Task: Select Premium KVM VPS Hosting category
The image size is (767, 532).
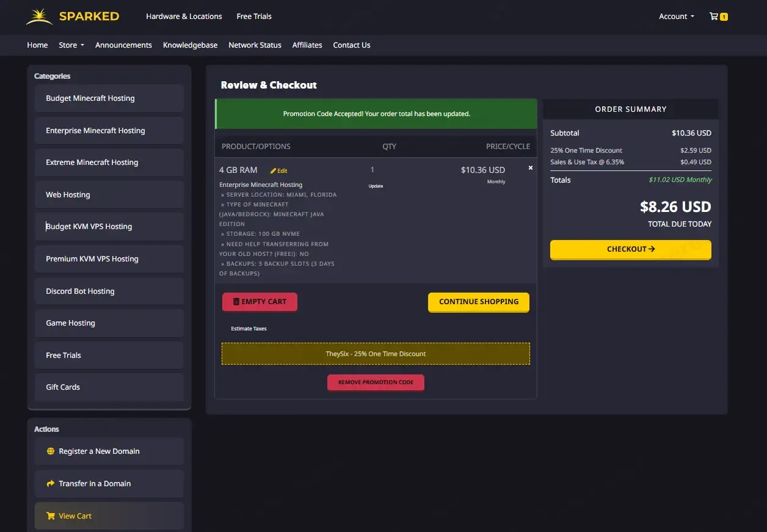Action: (x=109, y=259)
